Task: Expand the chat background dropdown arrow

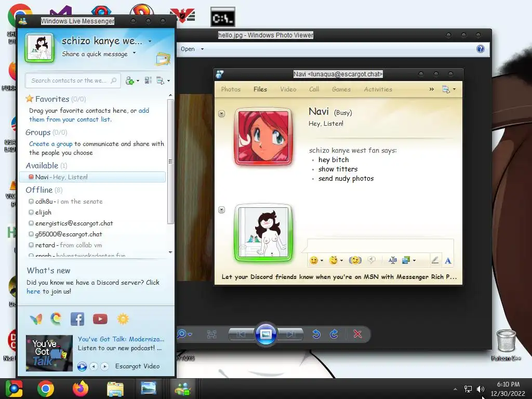Action: click(414, 261)
